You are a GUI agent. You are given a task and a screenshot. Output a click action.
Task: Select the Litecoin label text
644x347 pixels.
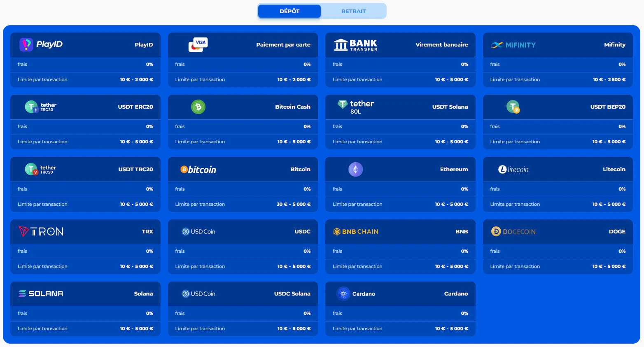point(614,169)
